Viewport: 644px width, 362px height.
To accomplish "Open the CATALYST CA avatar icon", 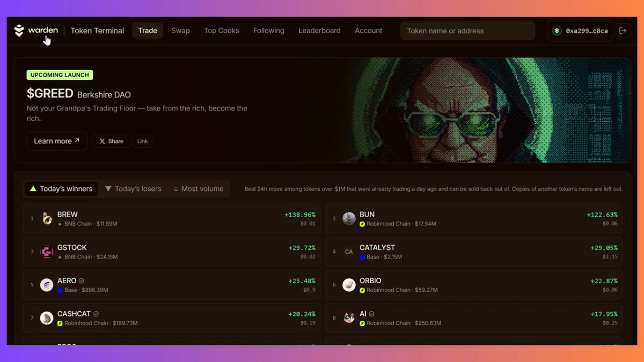I will click(x=349, y=252).
